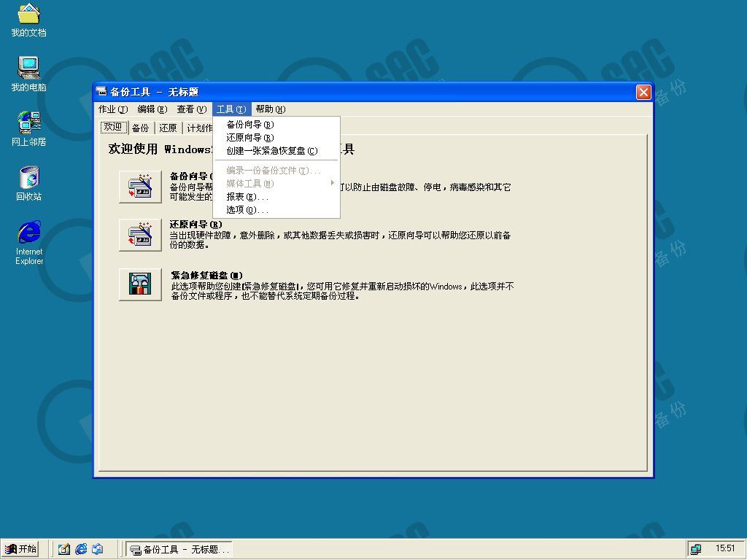
Task: Open 网上邻居 desktop icon
Action: click(28, 128)
